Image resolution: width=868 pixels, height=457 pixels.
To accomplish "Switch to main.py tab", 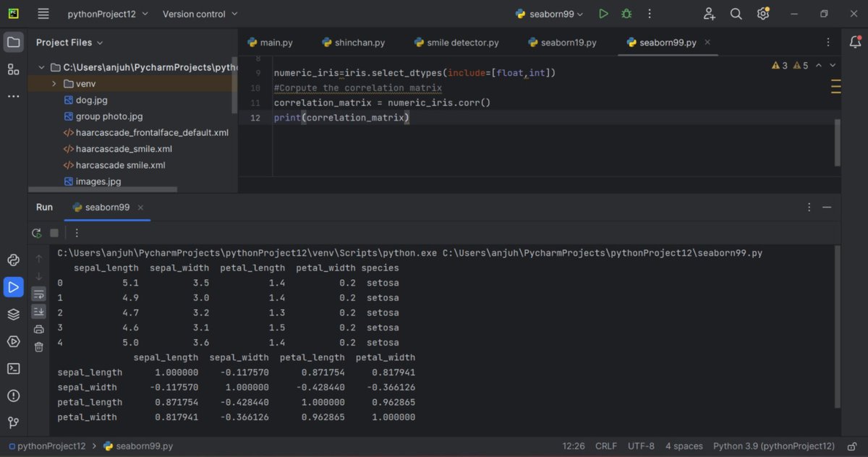I will click(x=270, y=43).
